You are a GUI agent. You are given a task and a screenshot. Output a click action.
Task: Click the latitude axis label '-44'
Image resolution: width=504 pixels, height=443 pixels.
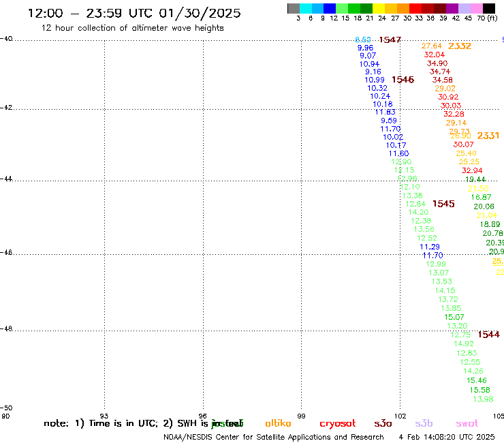tap(6, 179)
